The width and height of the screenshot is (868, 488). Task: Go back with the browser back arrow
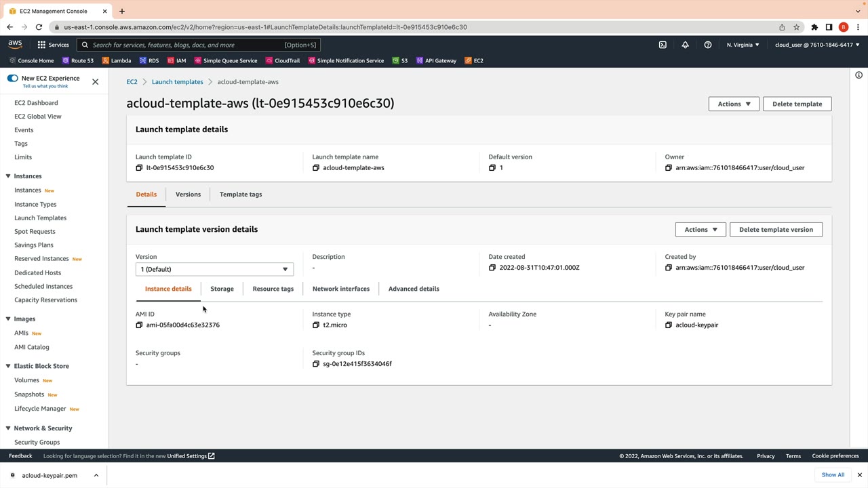[9, 27]
